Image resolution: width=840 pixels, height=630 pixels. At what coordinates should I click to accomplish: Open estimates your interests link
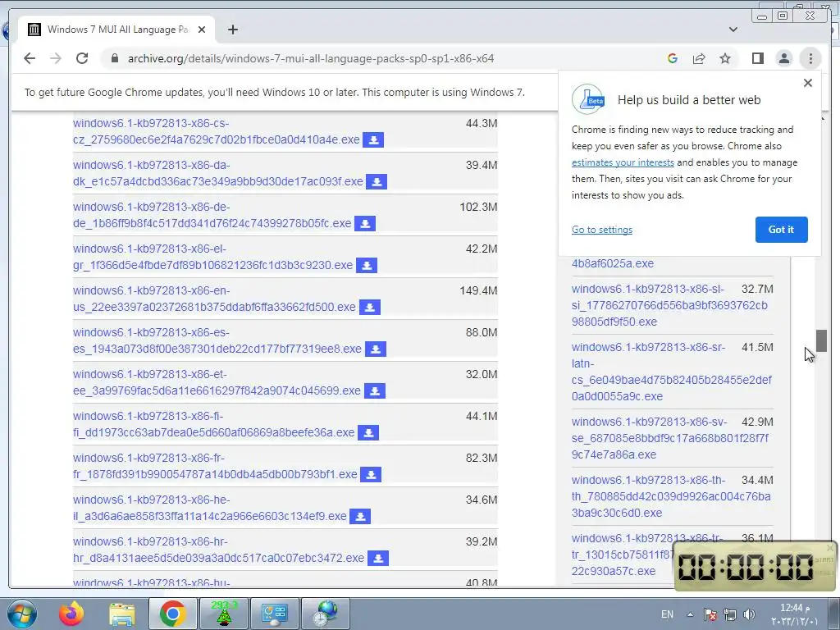[x=623, y=162]
